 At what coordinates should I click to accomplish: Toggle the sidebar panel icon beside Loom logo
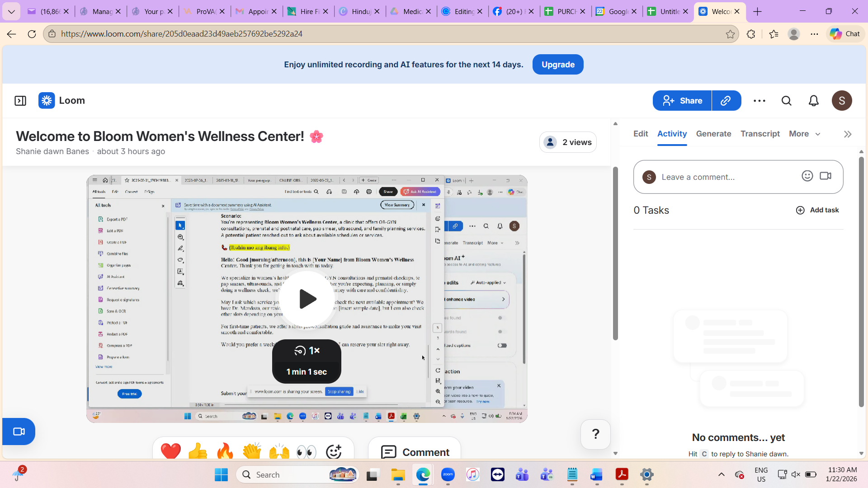click(20, 100)
